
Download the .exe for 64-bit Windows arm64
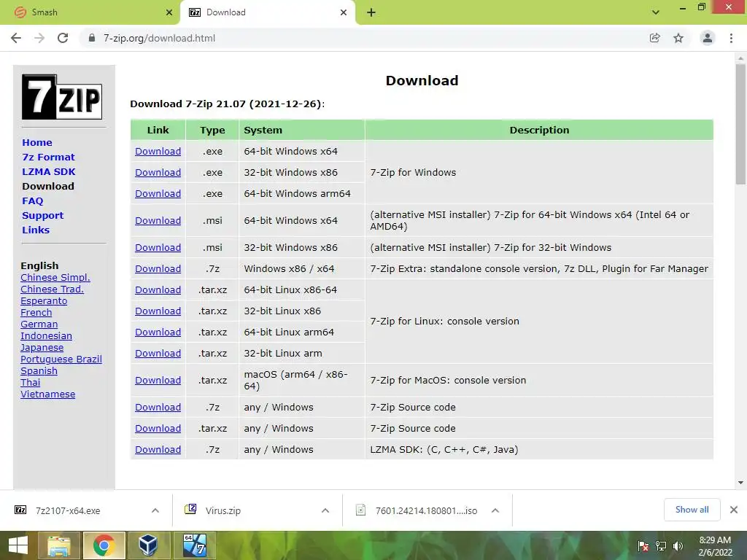coord(158,194)
